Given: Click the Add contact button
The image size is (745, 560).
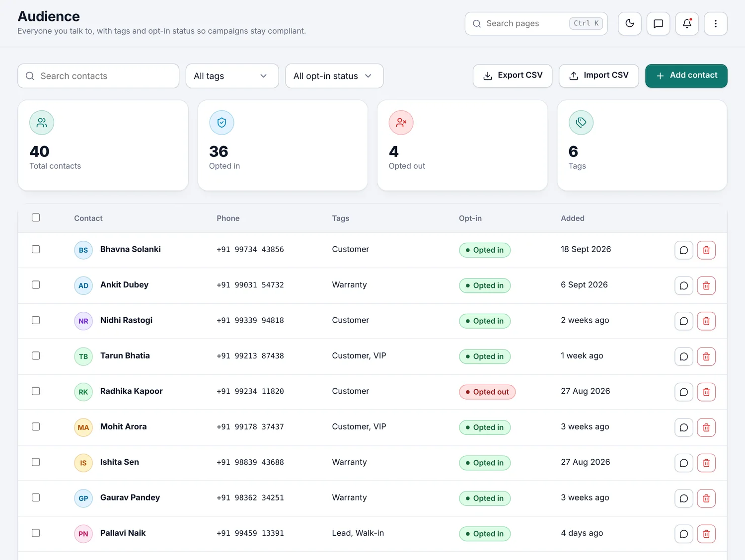Looking at the screenshot, I should point(686,75).
